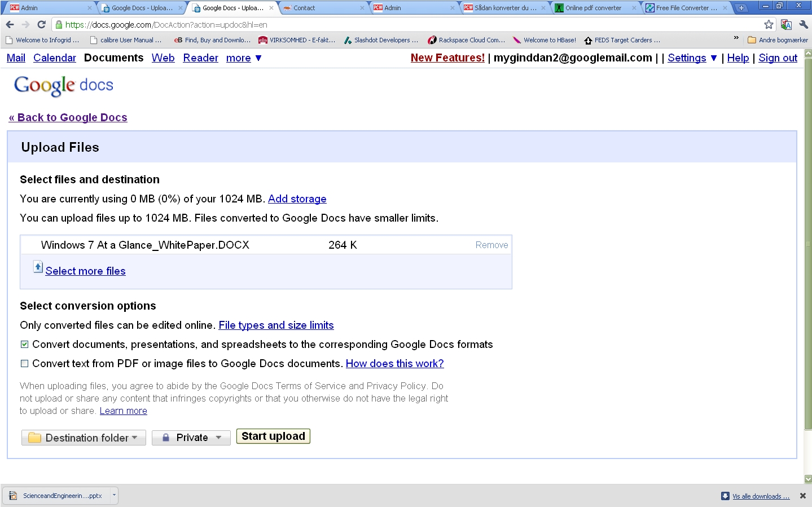Image resolution: width=812 pixels, height=507 pixels.
Task: Click the upload icon beside Select more files
Action: tap(38, 267)
